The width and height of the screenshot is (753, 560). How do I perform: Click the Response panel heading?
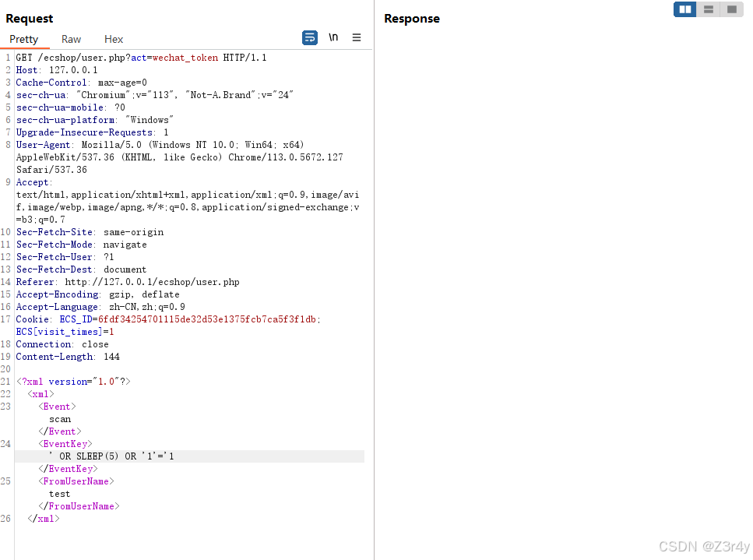(412, 18)
